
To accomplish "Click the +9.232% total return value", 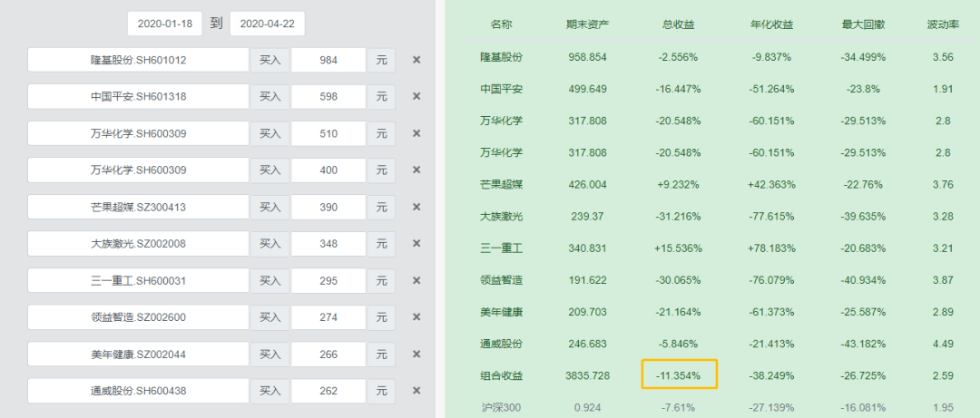I will 678,184.
